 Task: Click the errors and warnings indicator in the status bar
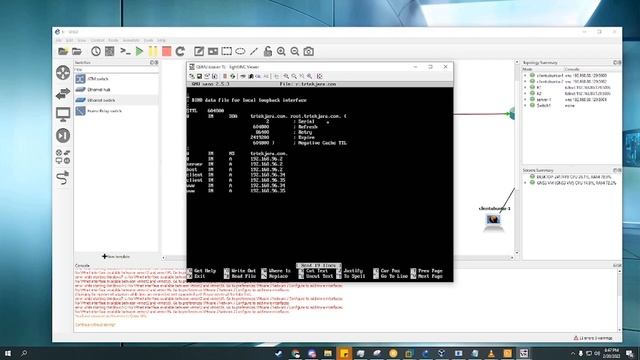593,338
